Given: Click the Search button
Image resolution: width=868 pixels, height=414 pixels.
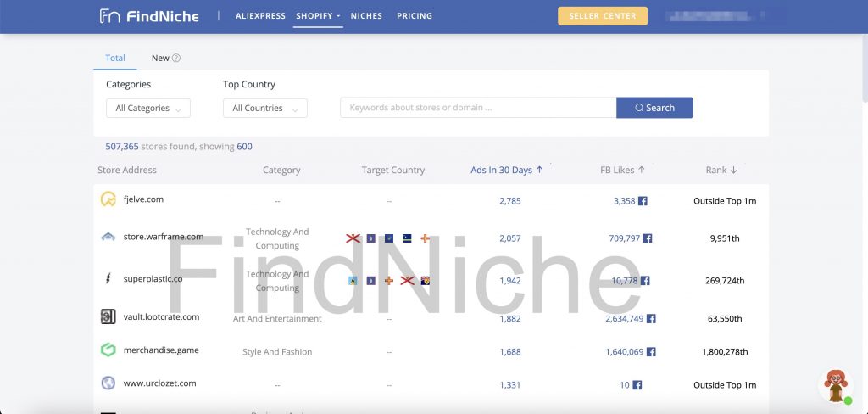Looking at the screenshot, I should point(654,108).
